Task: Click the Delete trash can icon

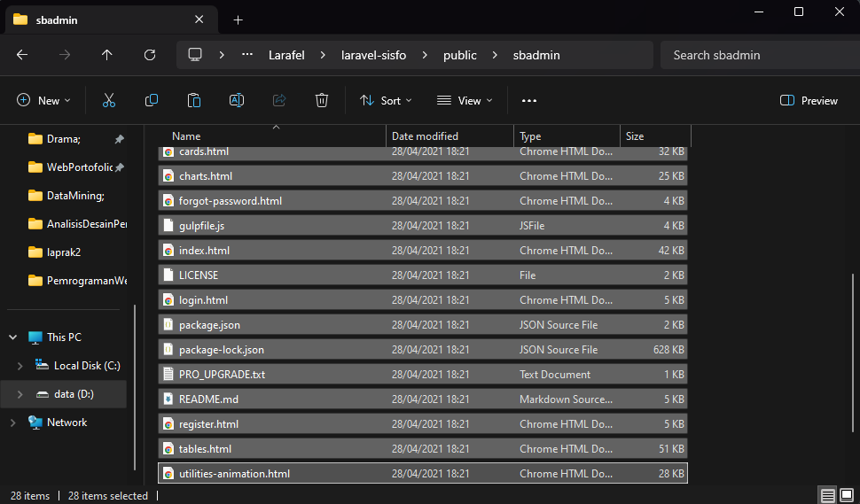Action: (322, 101)
